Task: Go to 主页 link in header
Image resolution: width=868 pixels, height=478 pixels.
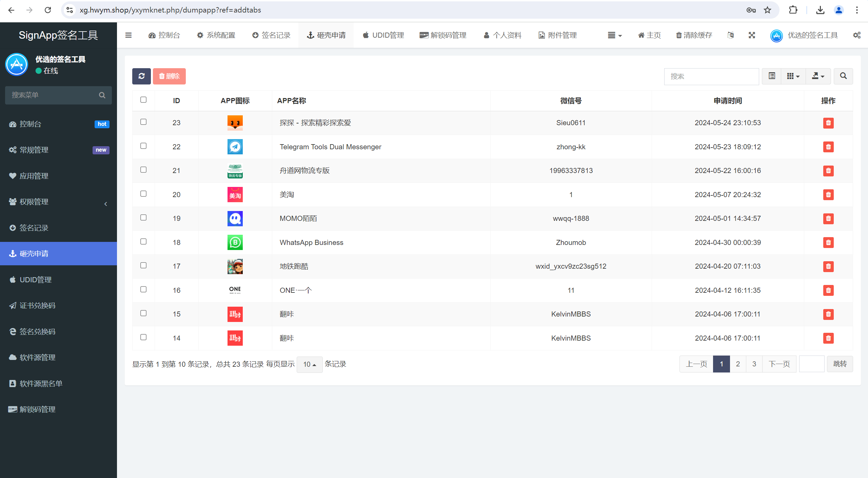Action: click(x=649, y=35)
